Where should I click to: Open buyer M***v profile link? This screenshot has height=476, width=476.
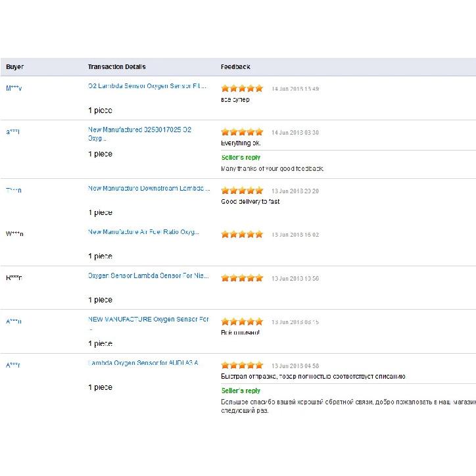[14, 88]
